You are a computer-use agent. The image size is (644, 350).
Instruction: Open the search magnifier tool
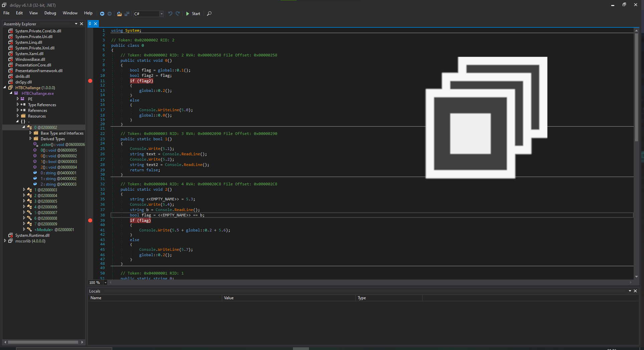click(209, 14)
